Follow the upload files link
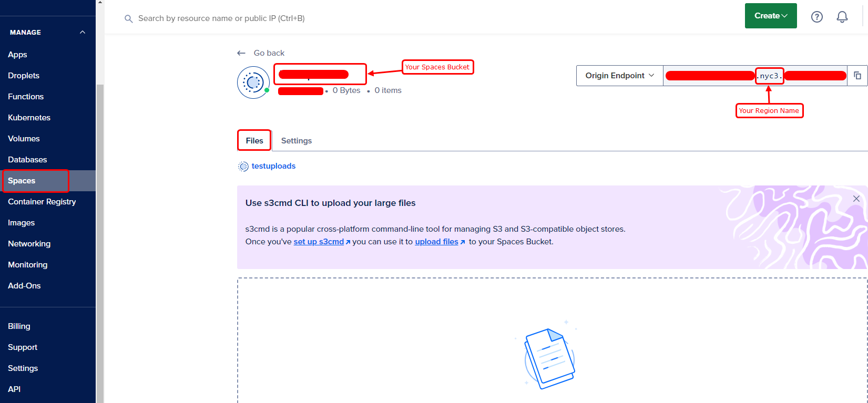 [436, 242]
